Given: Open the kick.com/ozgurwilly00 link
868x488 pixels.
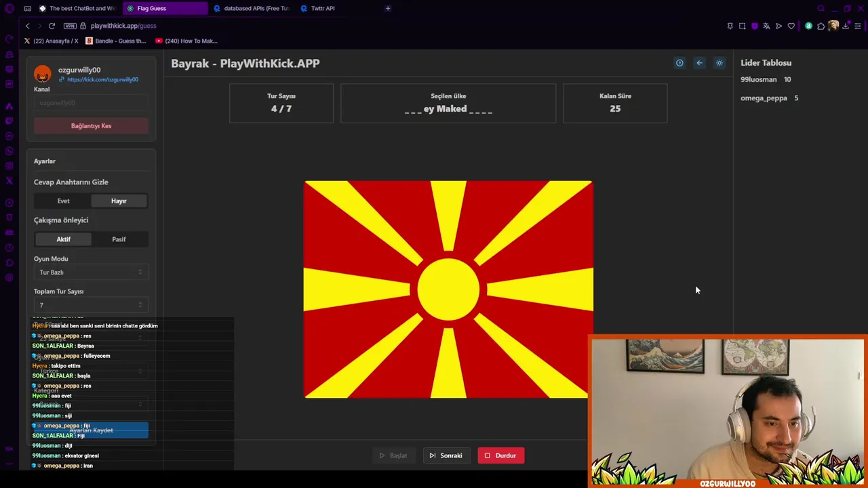Looking at the screenshot, I should [102, 79].
